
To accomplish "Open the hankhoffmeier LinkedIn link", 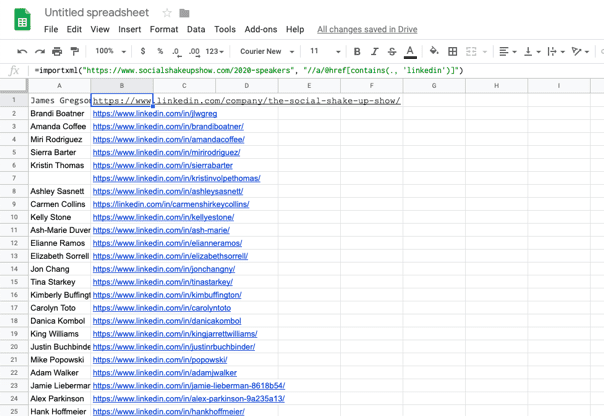I will point(168,411).
